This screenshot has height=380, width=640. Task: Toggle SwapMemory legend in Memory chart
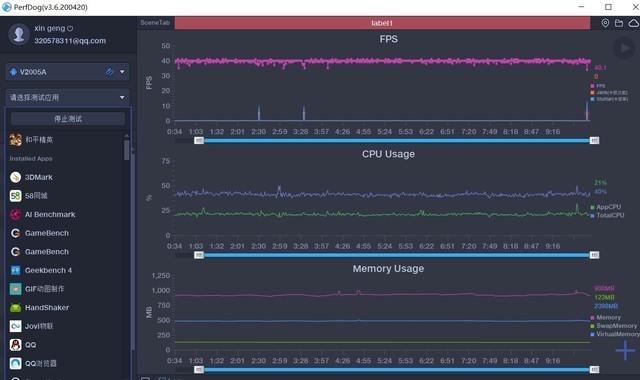click(613, 326)
